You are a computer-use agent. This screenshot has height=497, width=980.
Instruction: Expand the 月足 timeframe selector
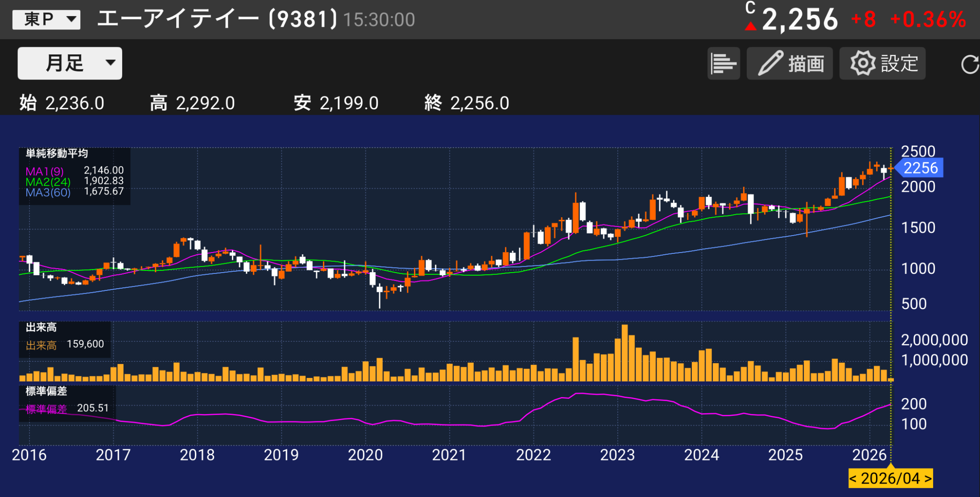click(70, 63)
